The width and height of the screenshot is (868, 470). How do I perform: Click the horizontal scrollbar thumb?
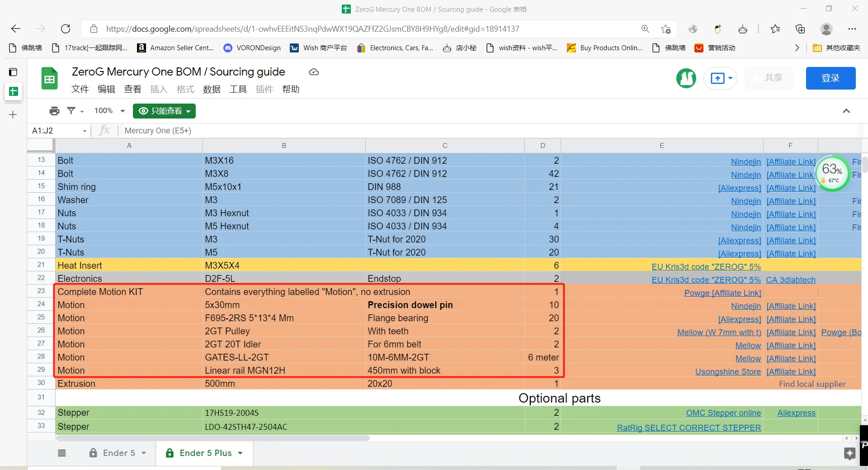point(212,438)
